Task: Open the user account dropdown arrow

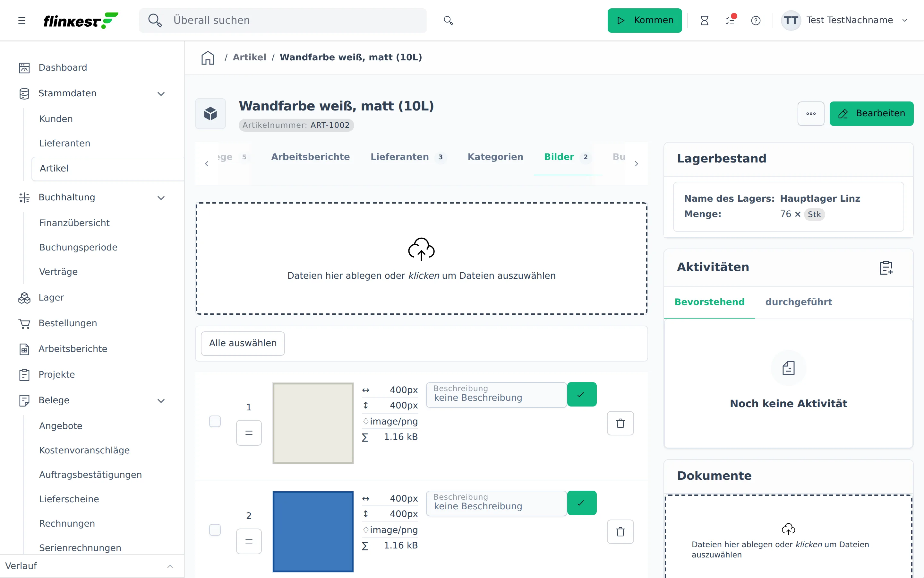Action: (904, 20)
